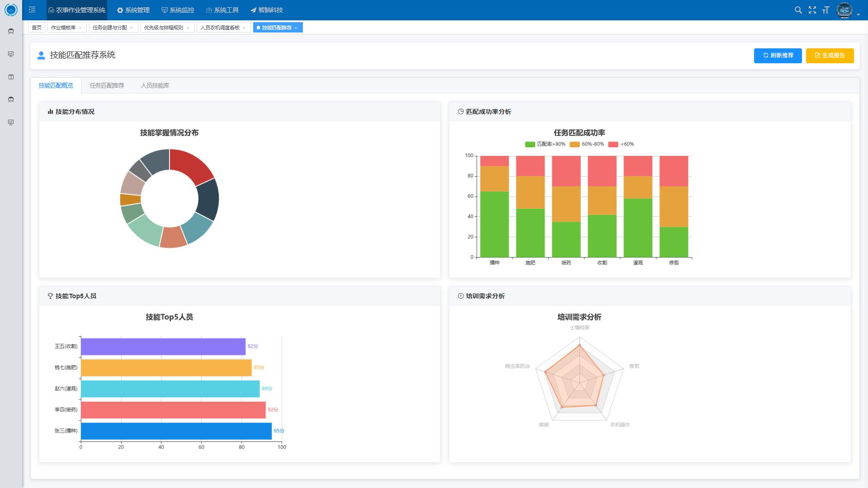Open the 系统工具 top menu

[222, 10]
